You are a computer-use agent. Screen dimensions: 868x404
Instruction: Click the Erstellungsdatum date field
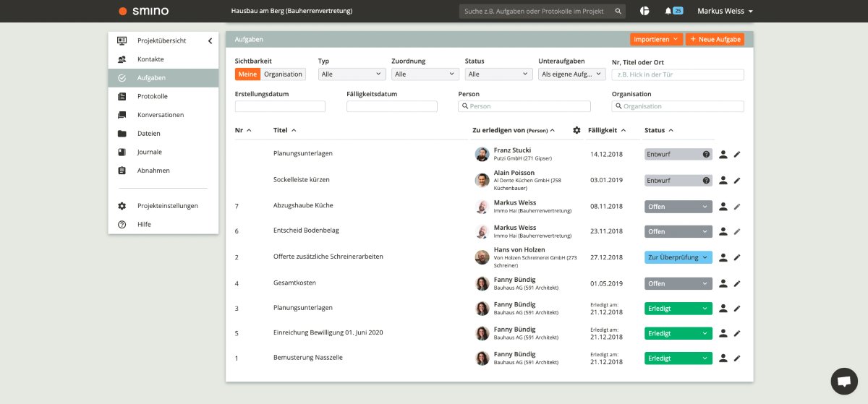tap(280, 106)
